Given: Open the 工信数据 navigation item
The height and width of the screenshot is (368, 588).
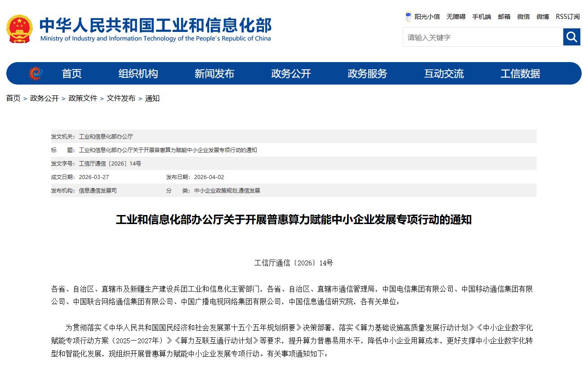Looking at the screenshot, I should click(x=520, y=74).
